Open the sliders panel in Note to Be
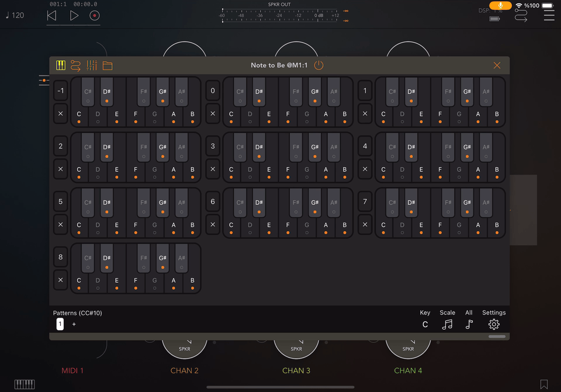561x392 pixels. point(91,65)
